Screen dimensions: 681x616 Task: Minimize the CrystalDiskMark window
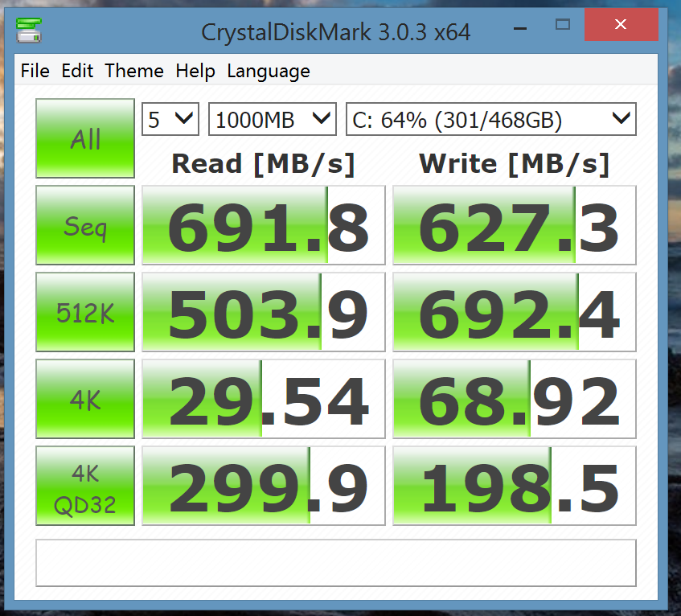tap(520, 29)
